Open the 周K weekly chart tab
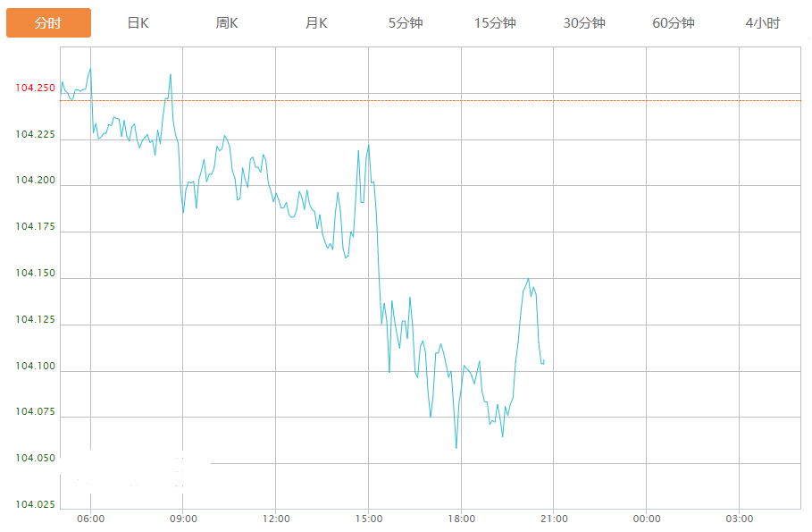Image resolution: width=812 pixels, height=532 pixels. 227,23
